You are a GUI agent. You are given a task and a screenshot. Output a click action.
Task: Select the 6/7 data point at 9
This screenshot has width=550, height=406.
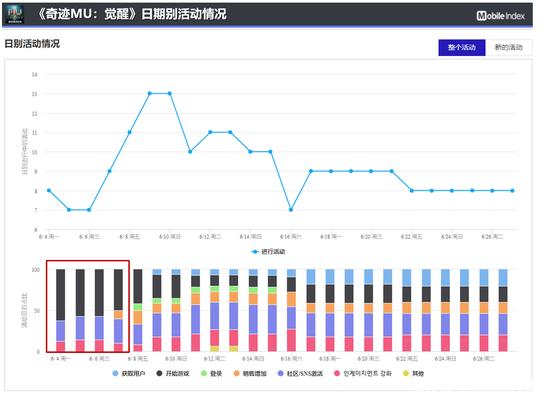pos(109,171)
